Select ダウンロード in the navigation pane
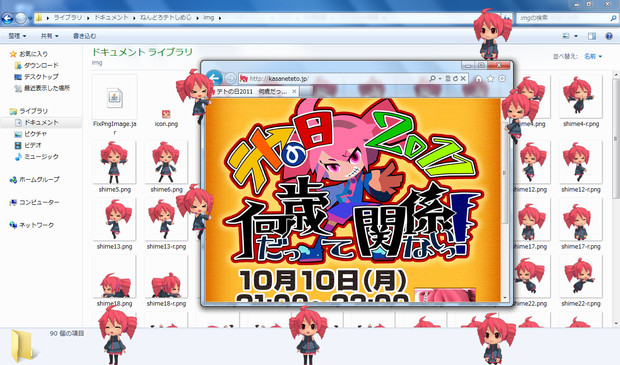 coord(41,65)
